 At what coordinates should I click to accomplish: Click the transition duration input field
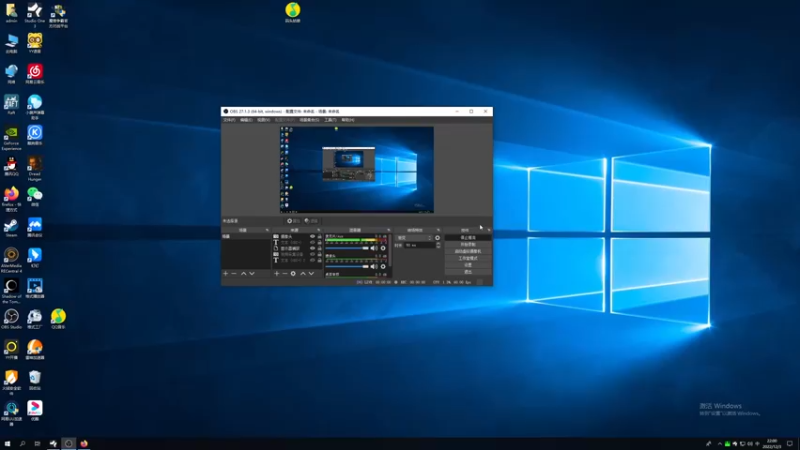[420, 245]
